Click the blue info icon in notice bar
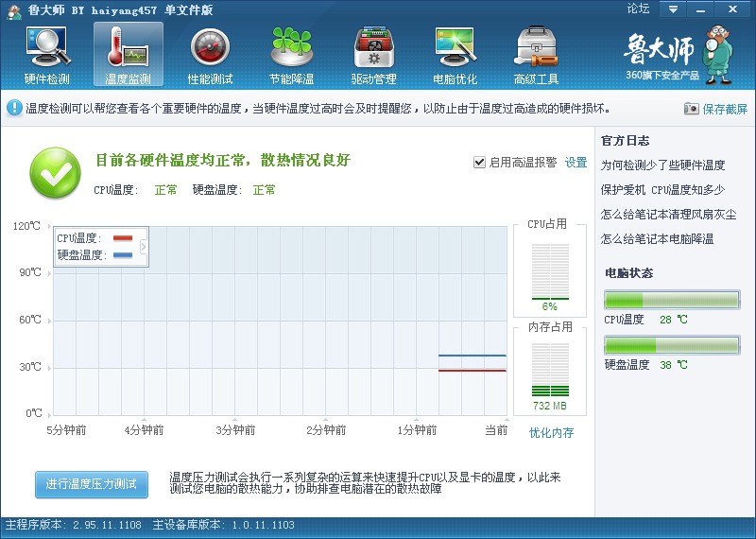 (x=14, y=108)
